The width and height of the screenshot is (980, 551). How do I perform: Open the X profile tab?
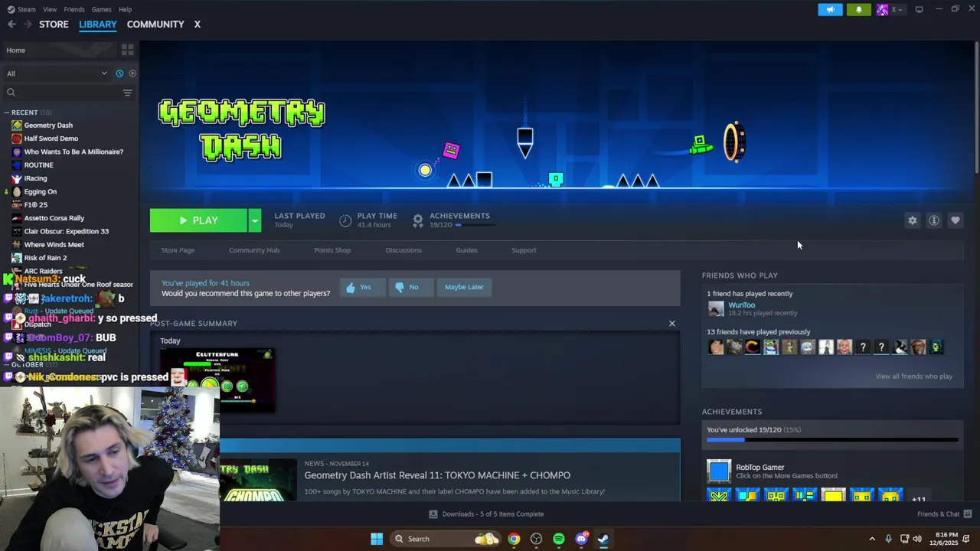197,24
